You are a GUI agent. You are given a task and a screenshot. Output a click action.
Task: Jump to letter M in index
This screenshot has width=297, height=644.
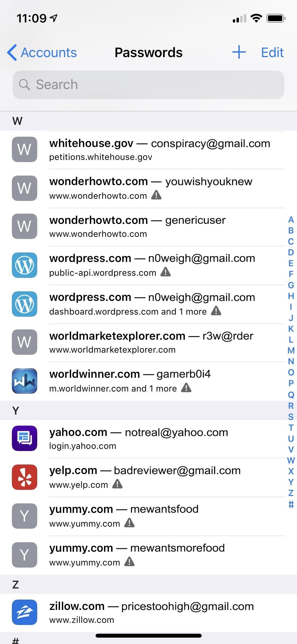click(x=291, y=351)
